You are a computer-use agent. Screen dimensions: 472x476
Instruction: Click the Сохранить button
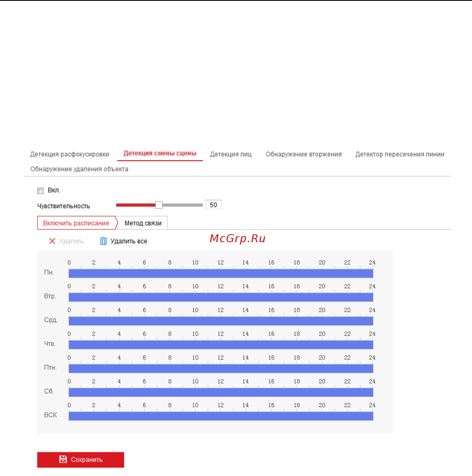pyautogui.click(x=81, y=460)
